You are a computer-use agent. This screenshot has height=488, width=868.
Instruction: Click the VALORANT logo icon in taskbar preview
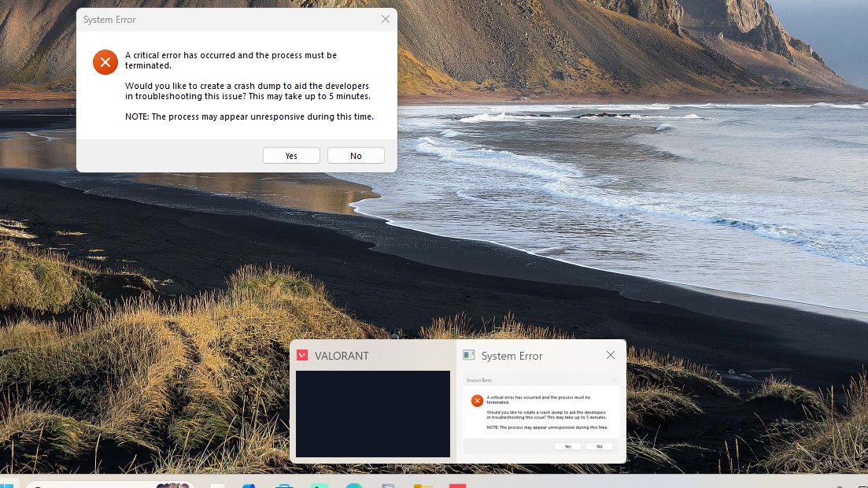coord(302,355)
